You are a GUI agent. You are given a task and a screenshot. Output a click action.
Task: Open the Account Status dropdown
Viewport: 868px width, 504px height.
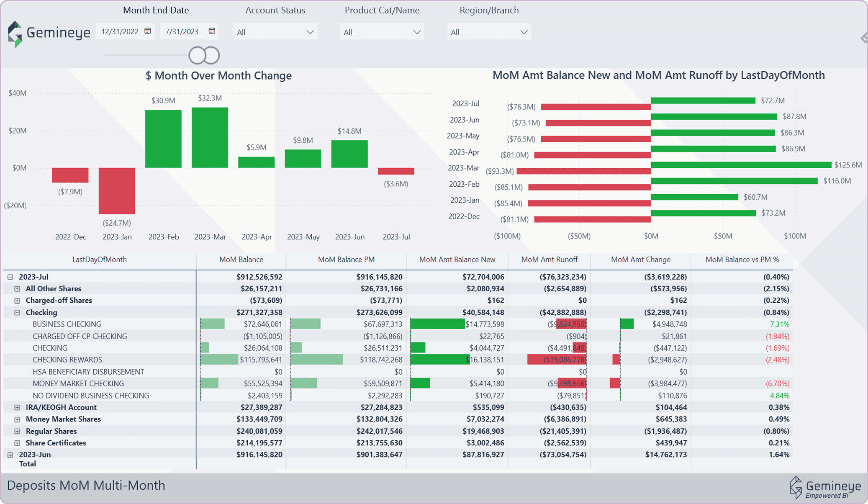pos(275,32)
